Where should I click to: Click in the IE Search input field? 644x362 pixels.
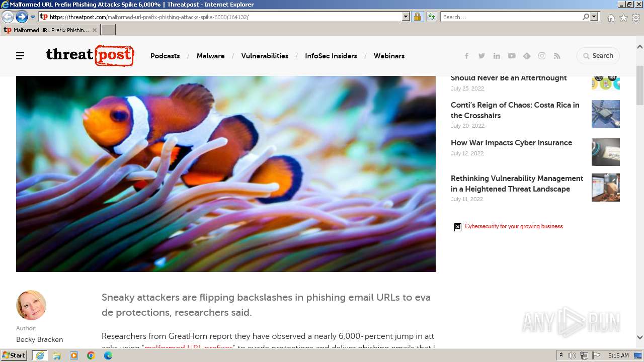tap(511, 17)
